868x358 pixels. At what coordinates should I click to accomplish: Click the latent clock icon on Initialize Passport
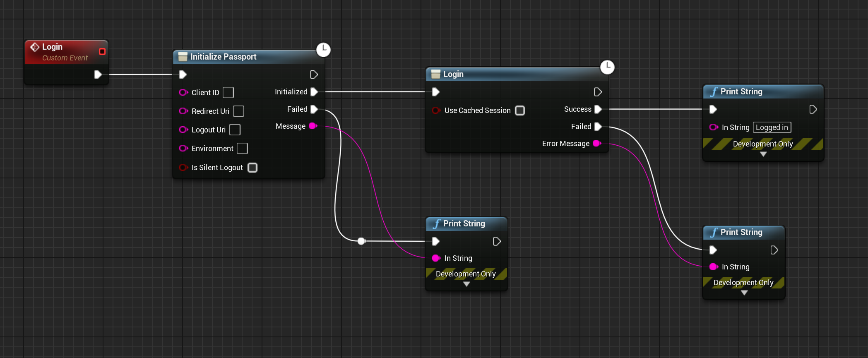click(x=323, y=50)
